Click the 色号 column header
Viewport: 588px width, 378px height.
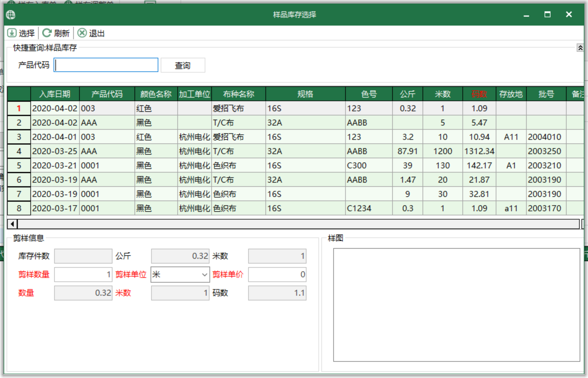point(369,94)
